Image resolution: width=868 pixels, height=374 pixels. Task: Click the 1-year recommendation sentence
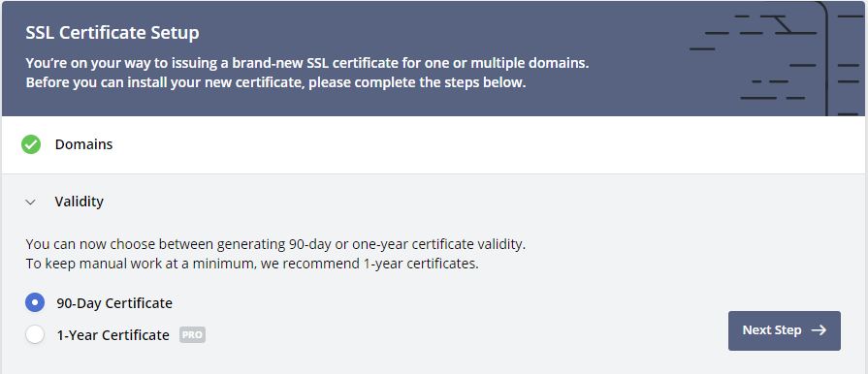[252, 264]
